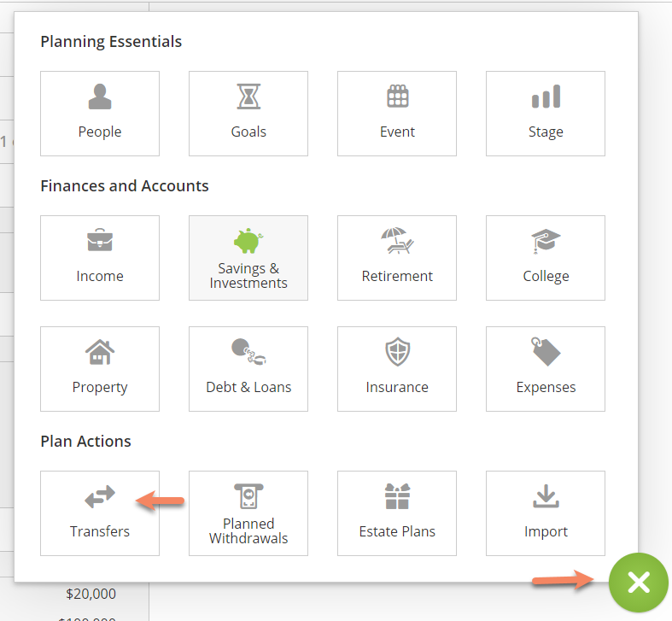Select the Transfers arrows tile

(x=100, y=513)
